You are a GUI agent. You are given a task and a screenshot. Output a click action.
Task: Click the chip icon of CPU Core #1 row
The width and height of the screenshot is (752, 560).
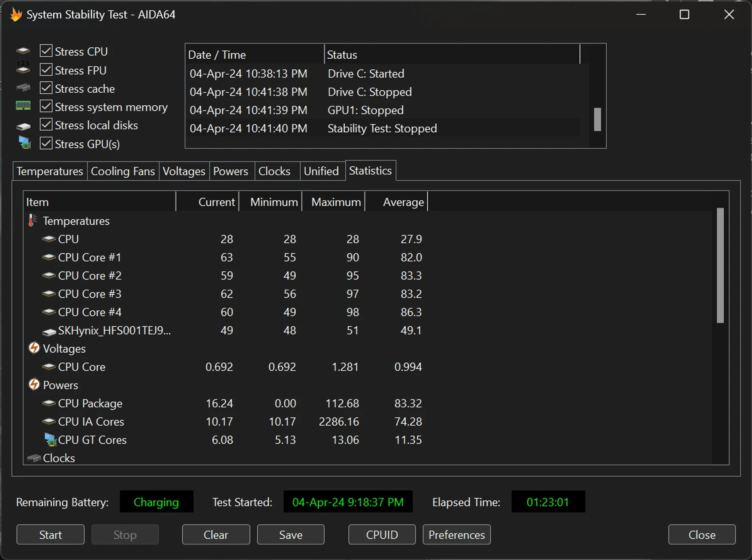click(x=49, y=257)
